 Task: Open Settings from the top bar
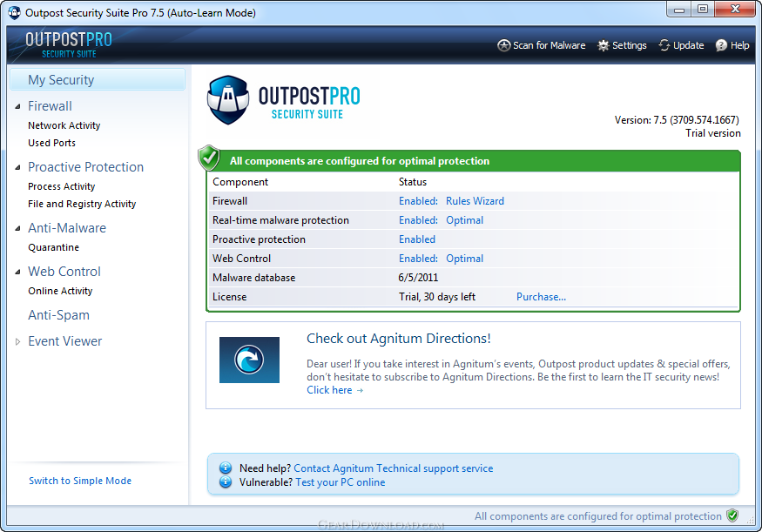(x=630, y=45)
